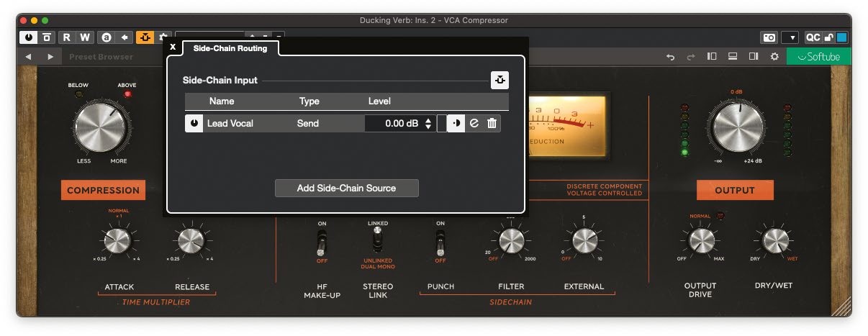Click the copy A to B arrow icon

coord(124,37)
